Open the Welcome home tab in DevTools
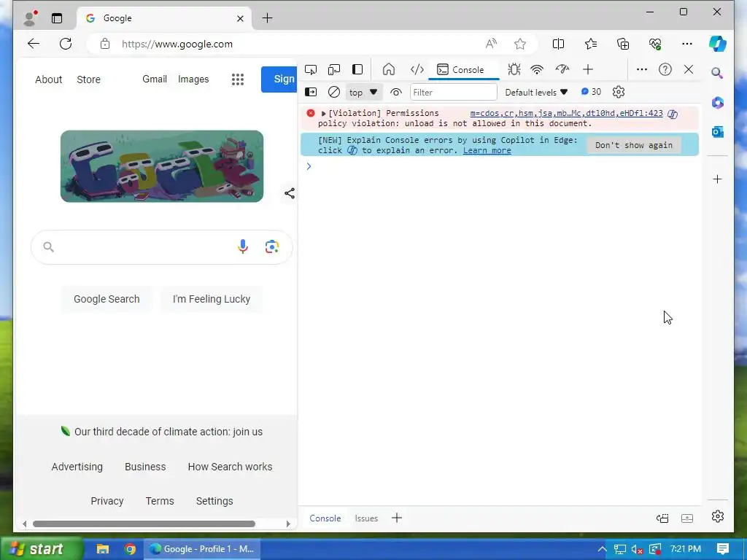Screen dimensions: 747x560 click(x=389, y=69)
